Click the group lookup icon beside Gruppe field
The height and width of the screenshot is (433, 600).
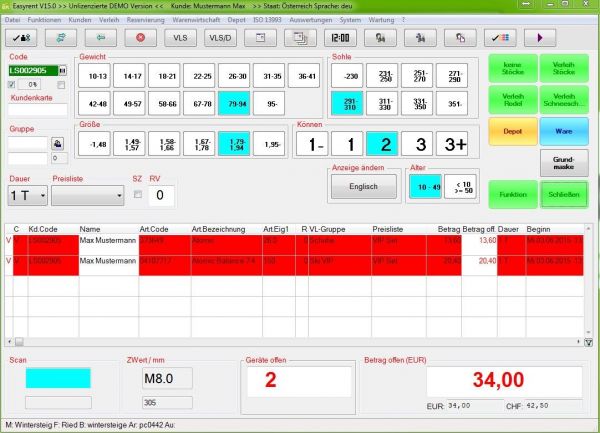59,143
